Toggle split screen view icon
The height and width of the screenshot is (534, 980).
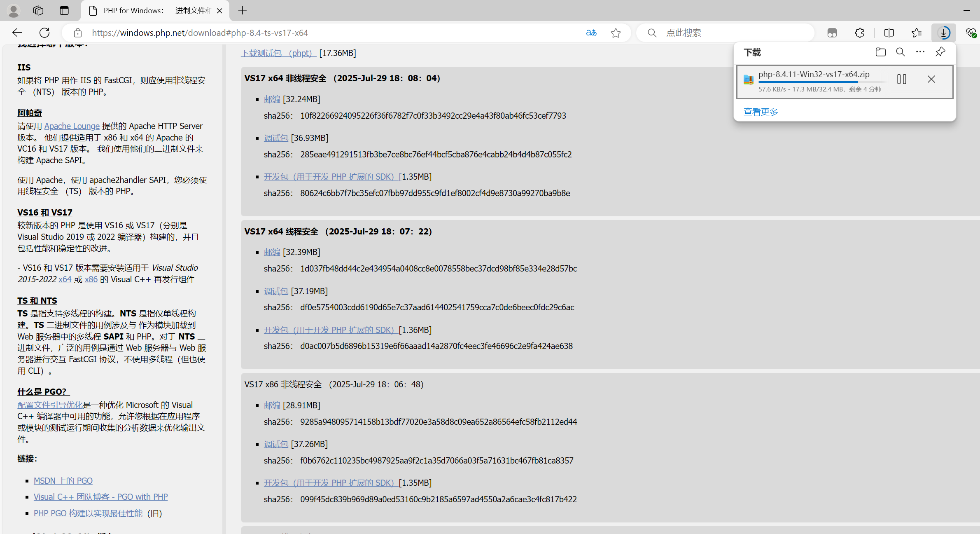[889, 33]
